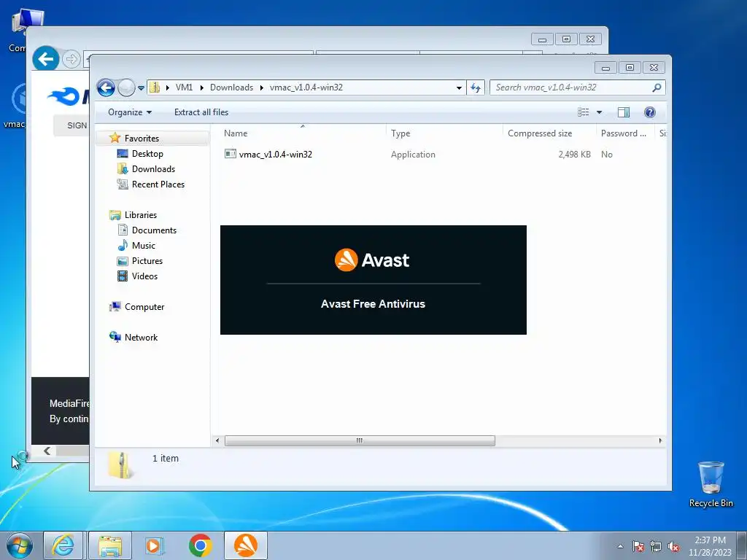This screenshot has width=747, height=560.
Task: Click the Network globe icon
Action: (115, 337)
